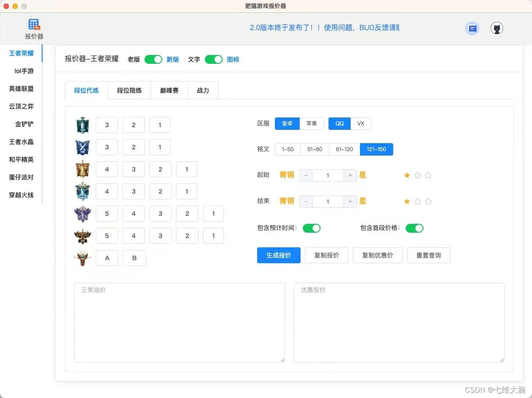Decrease 起始 star count with minus
The image size is (532, 398).
(x=306, y=176)
